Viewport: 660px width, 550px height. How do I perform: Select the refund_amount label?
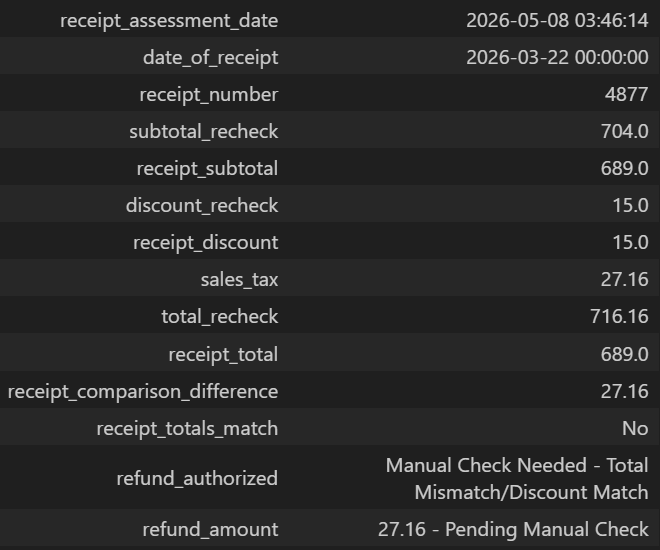[x=210, y=530]
